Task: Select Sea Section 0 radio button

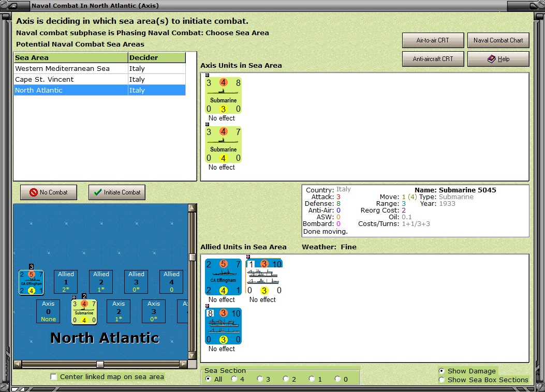Action: 337,379
